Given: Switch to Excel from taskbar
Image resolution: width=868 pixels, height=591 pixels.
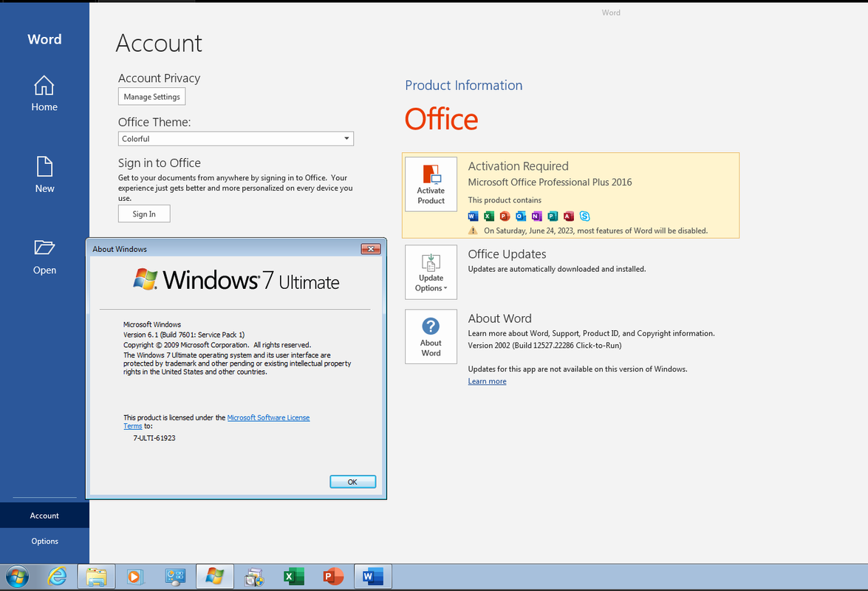Looking at the screenshot, I should 294,577.
